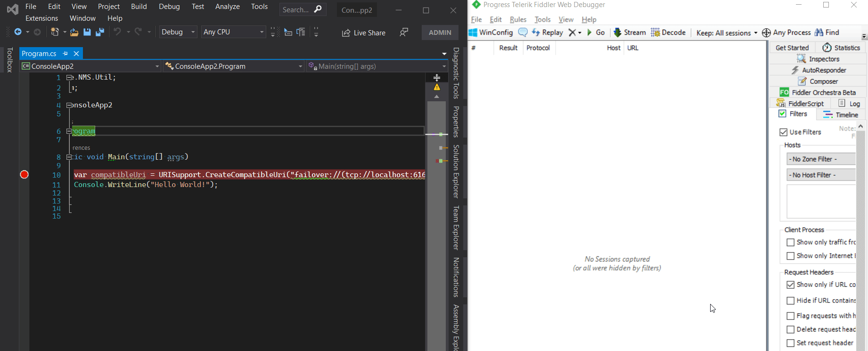Open the FiddlerScript tab
Viewport: 868px width, 351px height.
pos(800,104)
